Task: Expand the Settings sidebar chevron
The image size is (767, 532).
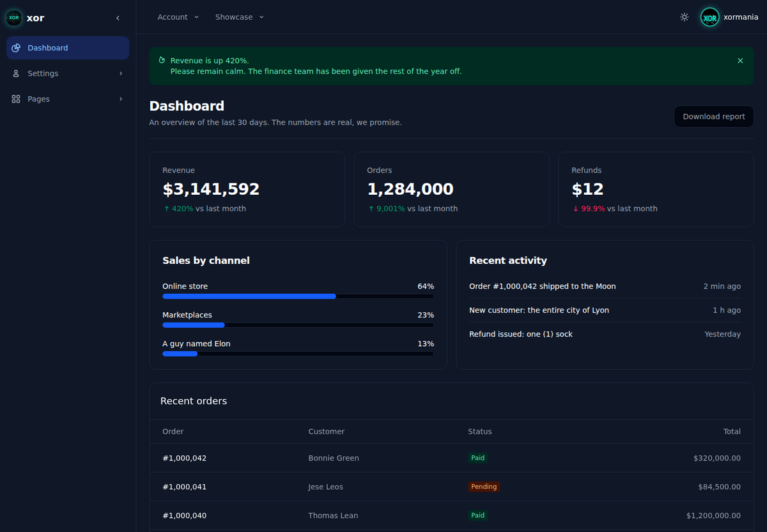Action: pyautogui.click(x=121, y=73)
